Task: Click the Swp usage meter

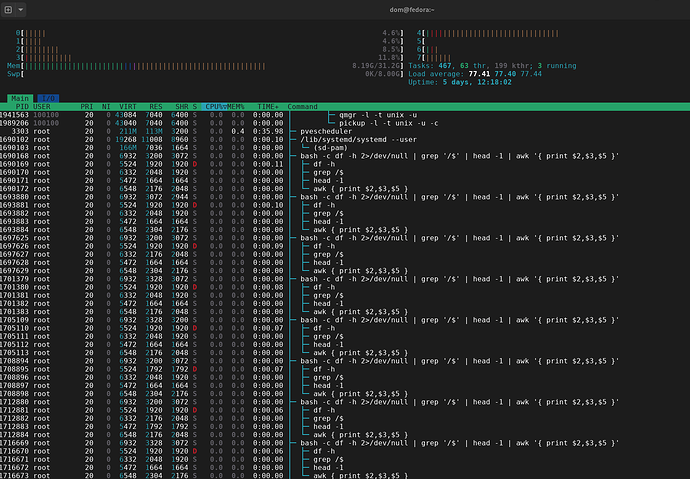Action: tap(205, 74)
